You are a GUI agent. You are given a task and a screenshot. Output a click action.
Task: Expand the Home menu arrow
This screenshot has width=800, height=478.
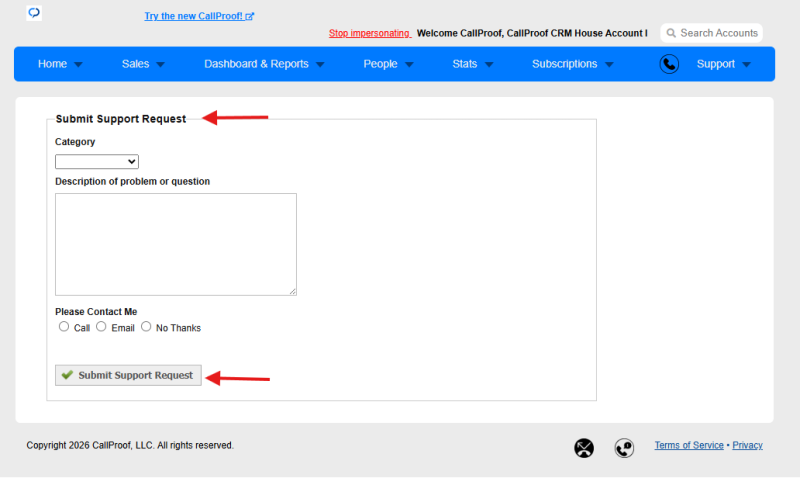coord(78,65)
